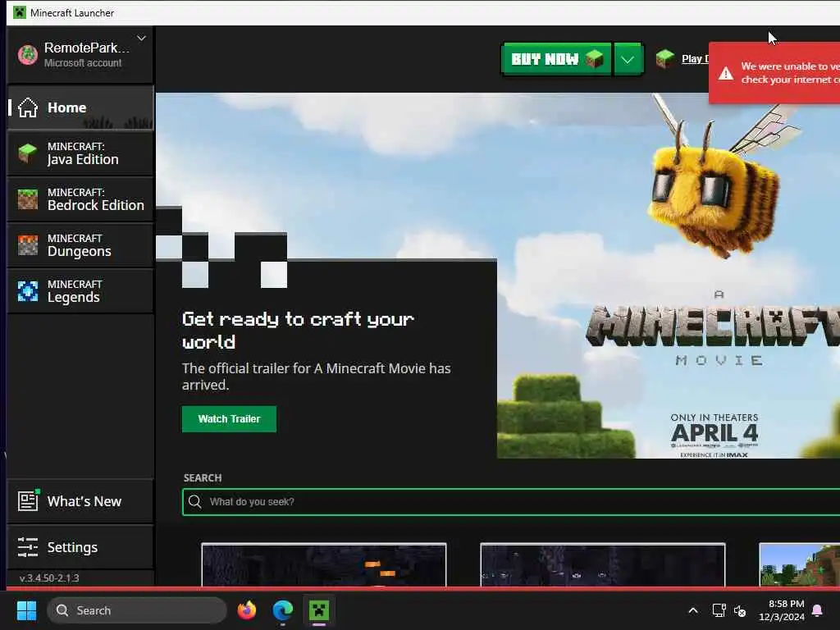Image resolution: width=840 pixels, height=630 pixels.
Task: Click the Minecraft Launcher title bar icon
Action: pos(20,12)
